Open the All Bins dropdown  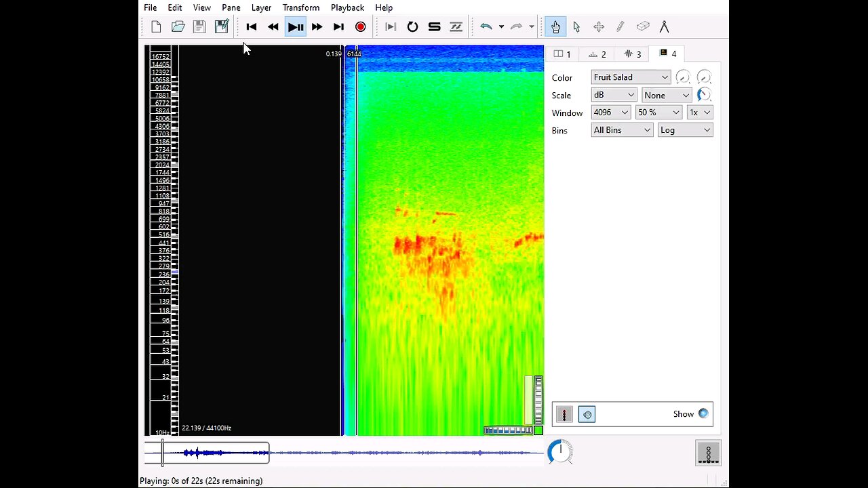tap(622, 130)
